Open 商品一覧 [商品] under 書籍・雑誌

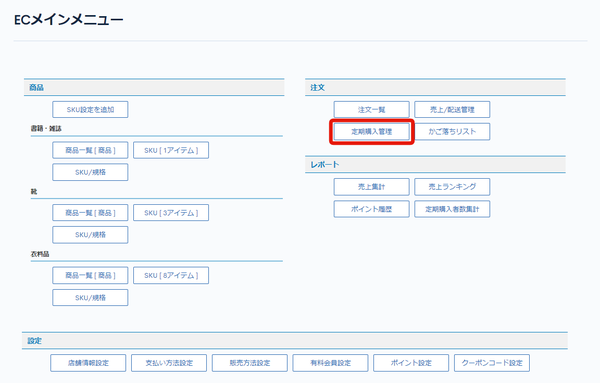tap(90, 150)
